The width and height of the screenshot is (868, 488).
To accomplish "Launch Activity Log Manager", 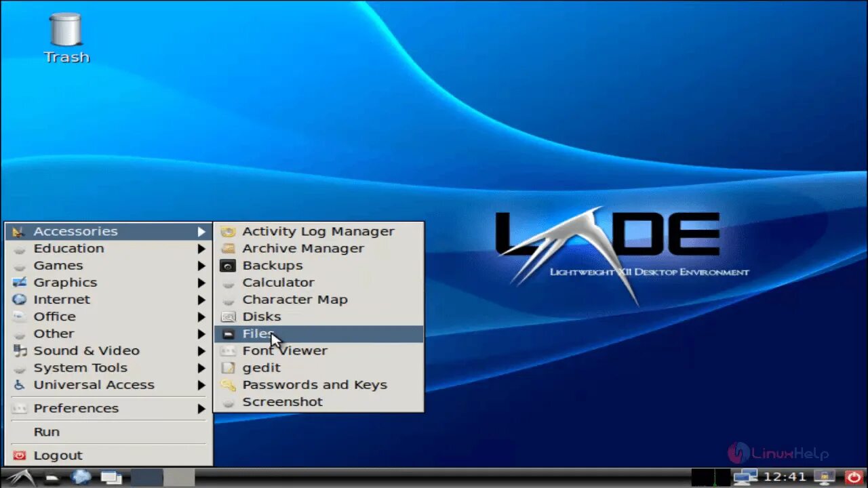I will [319, 231].
